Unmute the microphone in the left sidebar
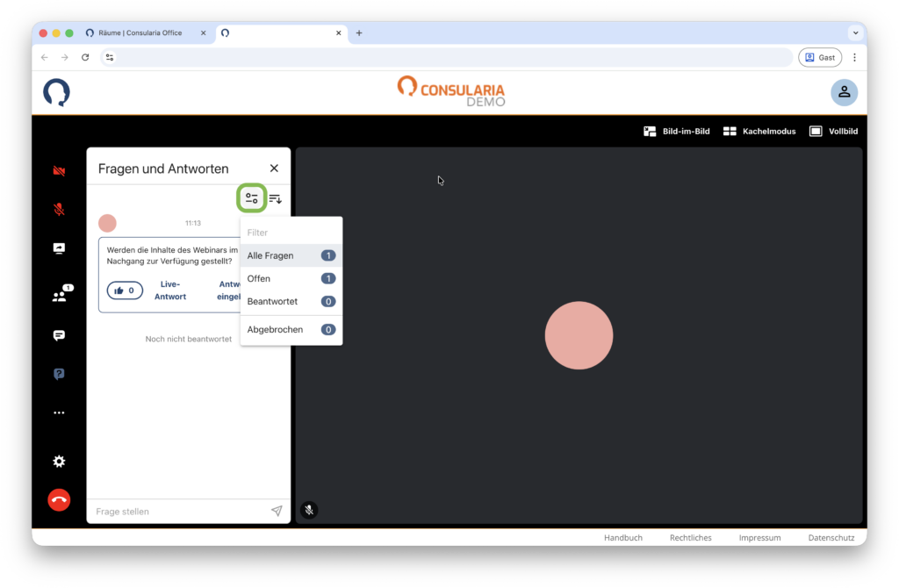The image size is (899, 588). pos(59,210)
